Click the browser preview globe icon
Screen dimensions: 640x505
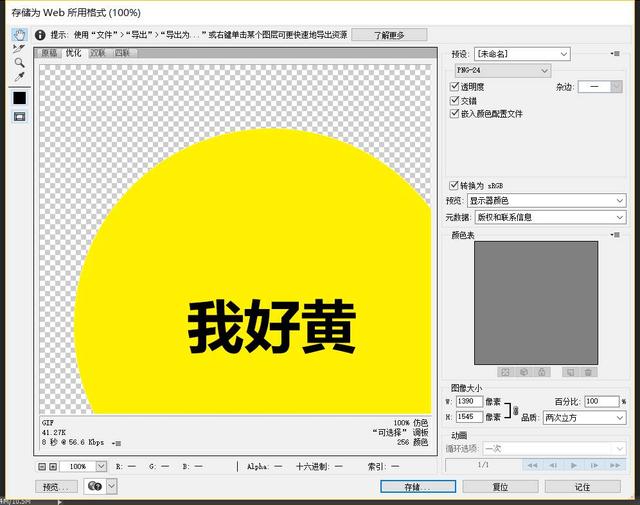coord(95,486)
